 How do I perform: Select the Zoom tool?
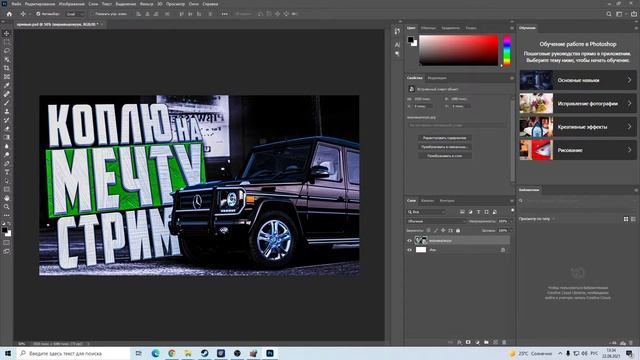point(7,207)
